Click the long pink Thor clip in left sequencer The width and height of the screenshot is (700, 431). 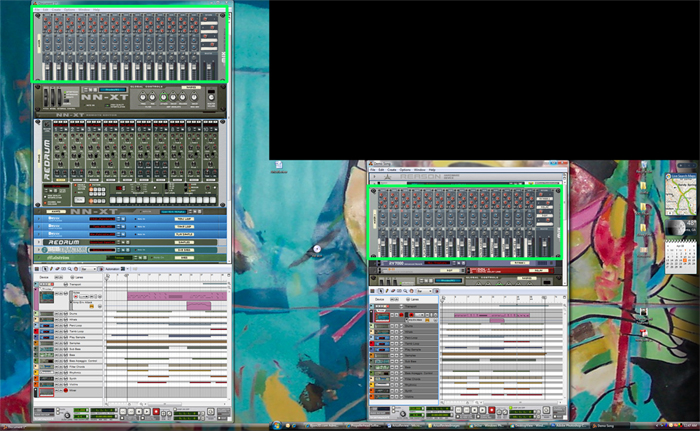[x=177, y=296]
